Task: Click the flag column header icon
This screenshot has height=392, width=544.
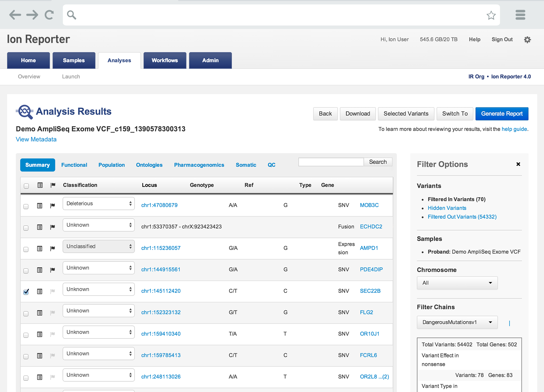Action: 53,185
